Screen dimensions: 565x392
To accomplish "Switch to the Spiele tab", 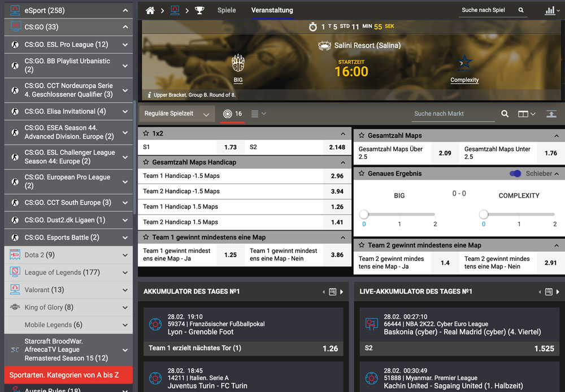I will tap(227, 10).
